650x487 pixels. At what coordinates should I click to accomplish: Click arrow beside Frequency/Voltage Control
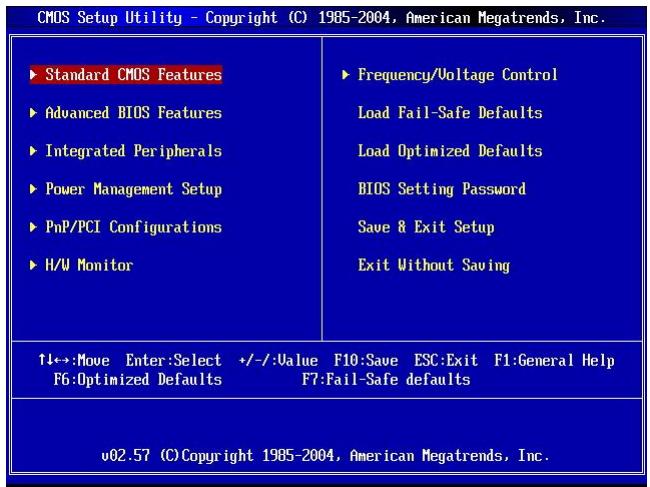click(x=346, y=75)
